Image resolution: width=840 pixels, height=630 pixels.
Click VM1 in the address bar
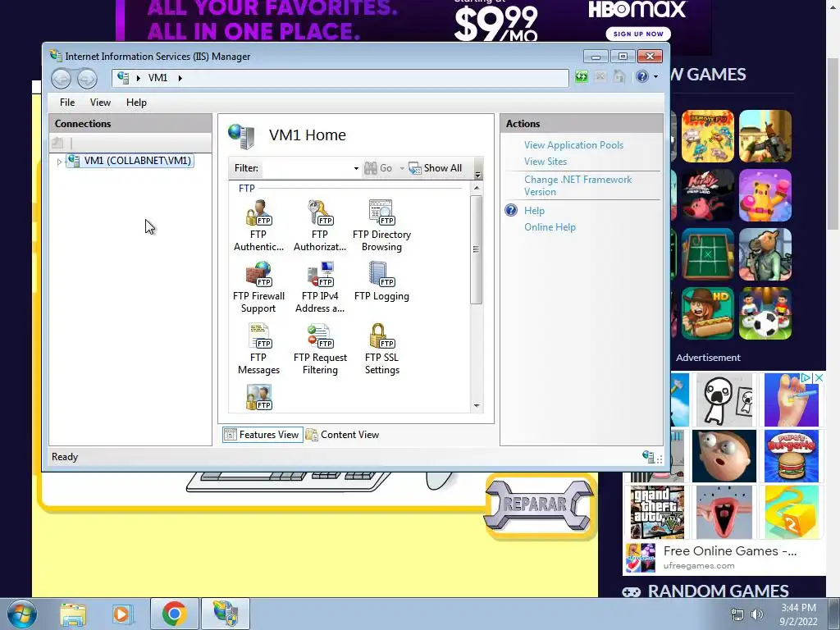pyautogui.click(x=157, y=78)
